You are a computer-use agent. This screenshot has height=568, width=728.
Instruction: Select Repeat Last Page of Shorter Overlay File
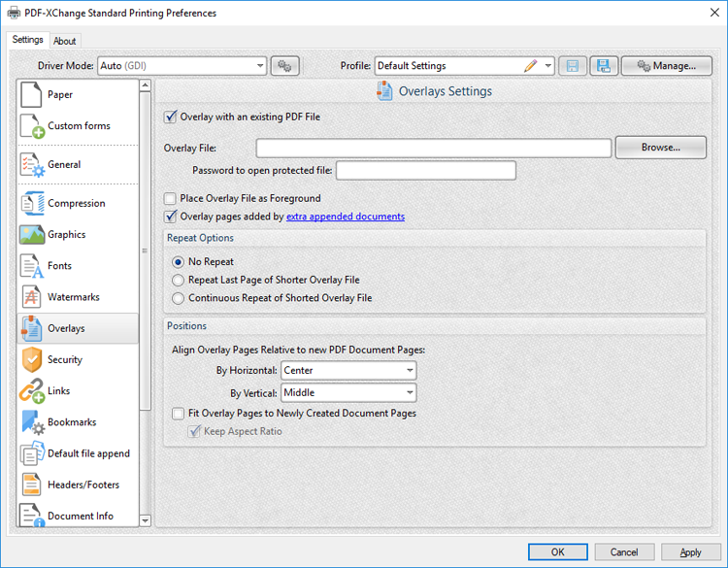tap(178, 280)
